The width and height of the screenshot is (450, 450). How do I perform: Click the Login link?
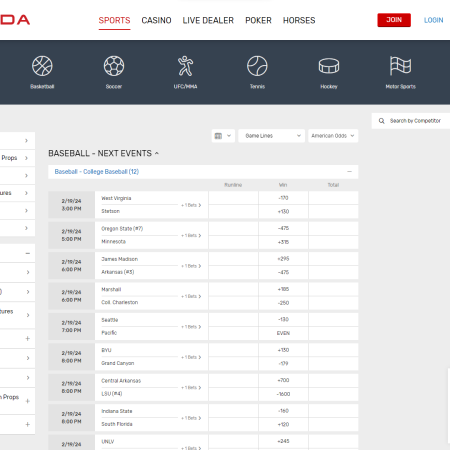(433, 20)
